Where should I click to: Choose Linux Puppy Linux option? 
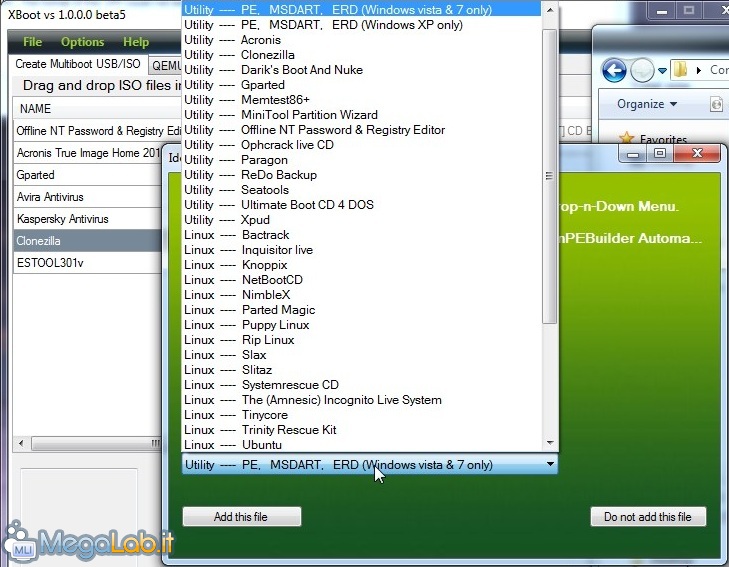tap(362, 325)
